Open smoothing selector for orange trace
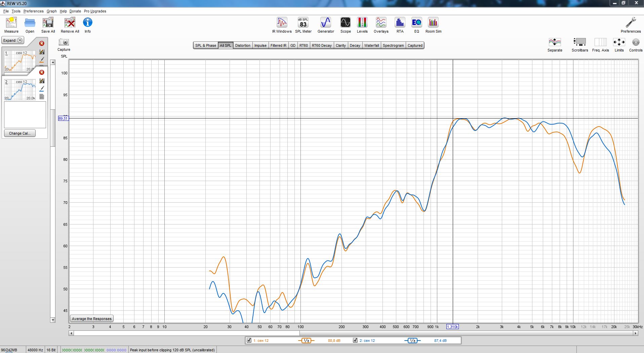This screenshot has width=644, height=353. [x=306, y=341]
